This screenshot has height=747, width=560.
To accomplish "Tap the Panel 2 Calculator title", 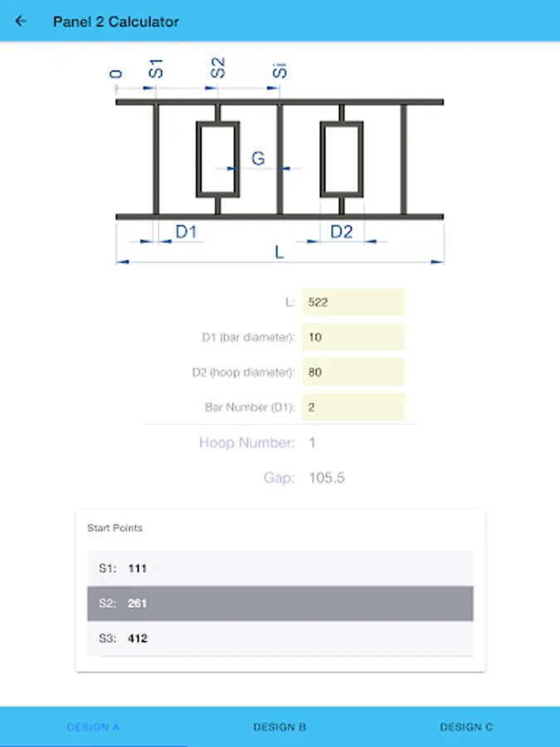I will (x=115, y=22).
